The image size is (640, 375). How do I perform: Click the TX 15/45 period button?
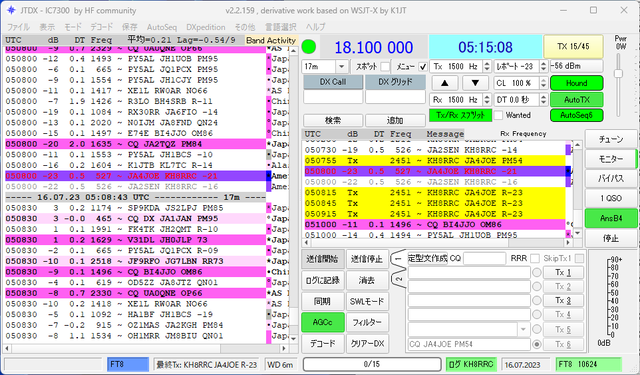coord(573,47)
